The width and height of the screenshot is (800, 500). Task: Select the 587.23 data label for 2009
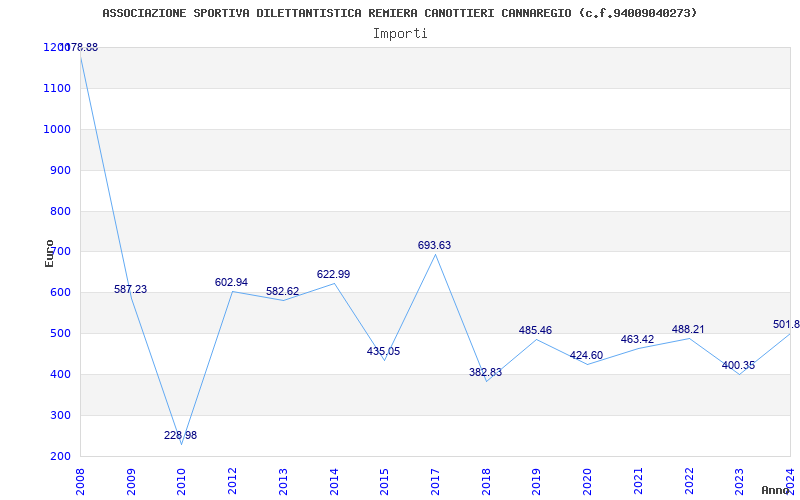[130, 289]
